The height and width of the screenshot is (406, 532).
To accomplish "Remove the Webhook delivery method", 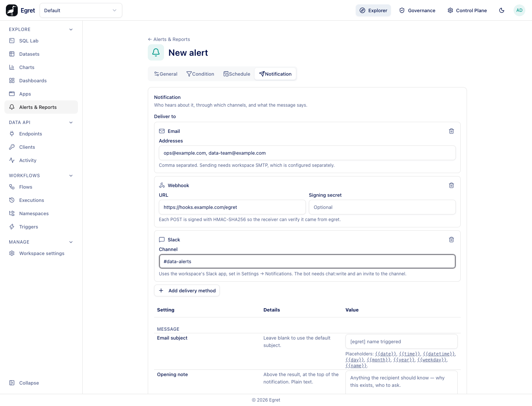I will point(451,185).
